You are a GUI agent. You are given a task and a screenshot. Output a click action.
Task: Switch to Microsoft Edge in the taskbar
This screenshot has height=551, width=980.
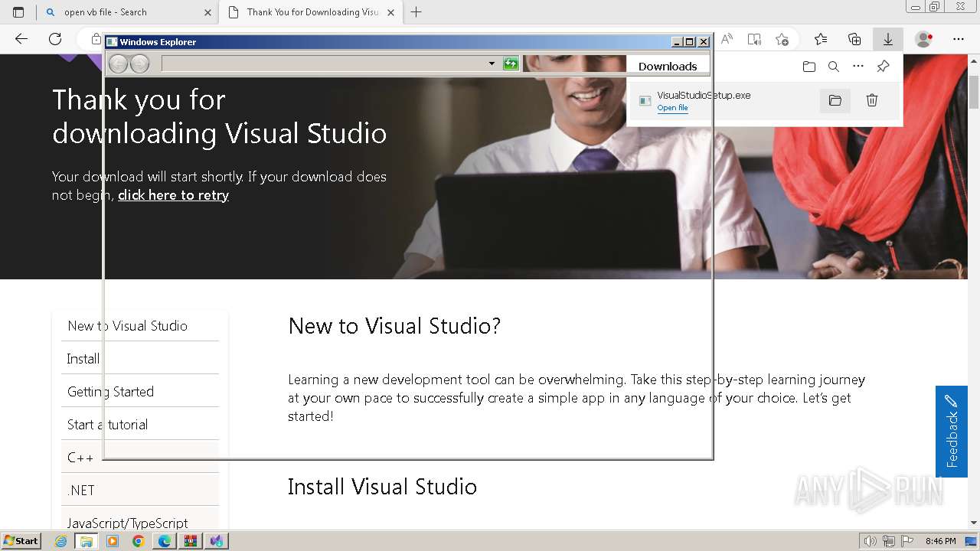click(x=165, y=541)
